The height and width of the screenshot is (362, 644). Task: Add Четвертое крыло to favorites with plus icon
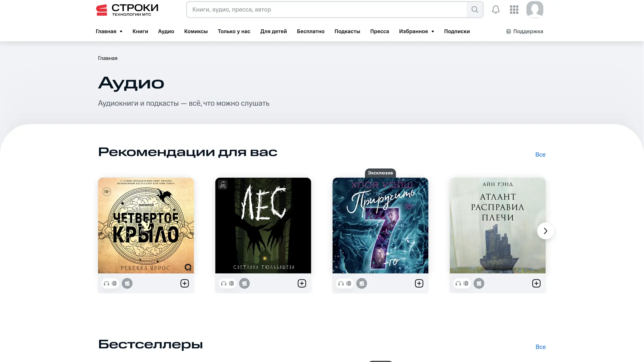tap(184, 283)
